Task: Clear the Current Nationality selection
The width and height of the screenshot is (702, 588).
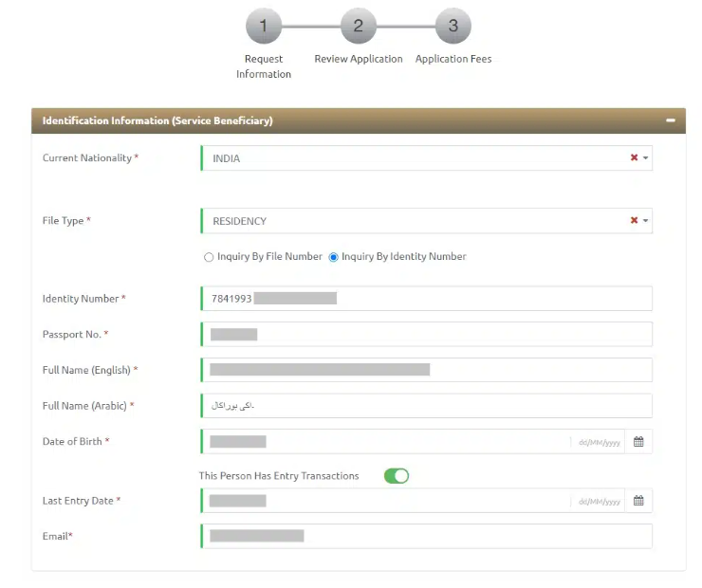Action: 634,158
